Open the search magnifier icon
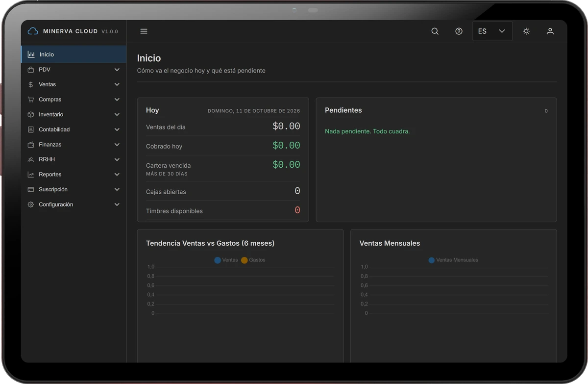The height and width of the screenshot is (384, 588). pos(435,31)
